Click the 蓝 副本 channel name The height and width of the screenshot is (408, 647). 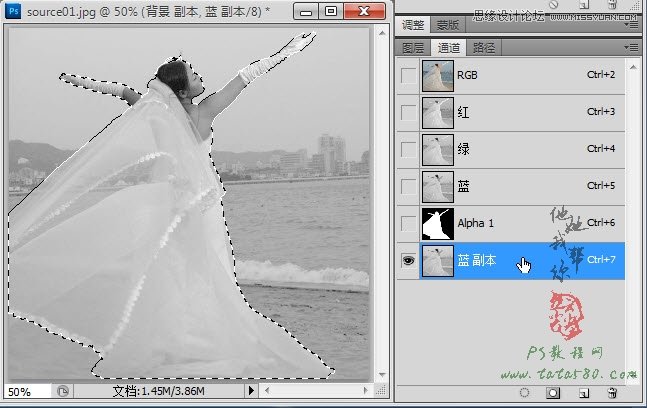477,260
